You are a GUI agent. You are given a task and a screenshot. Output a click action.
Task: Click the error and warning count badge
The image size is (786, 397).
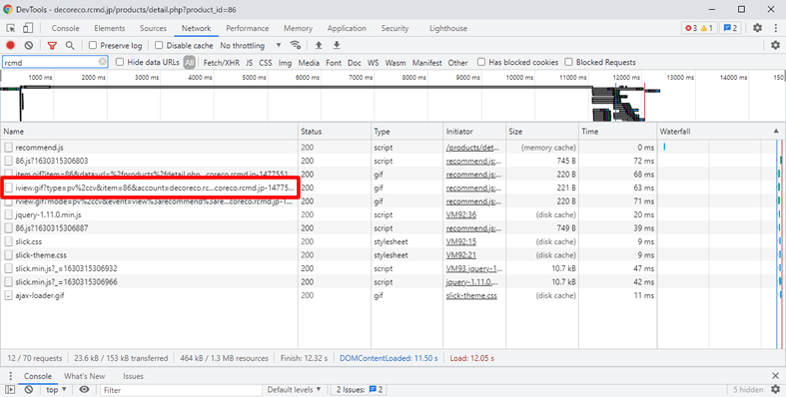[699, 28]
